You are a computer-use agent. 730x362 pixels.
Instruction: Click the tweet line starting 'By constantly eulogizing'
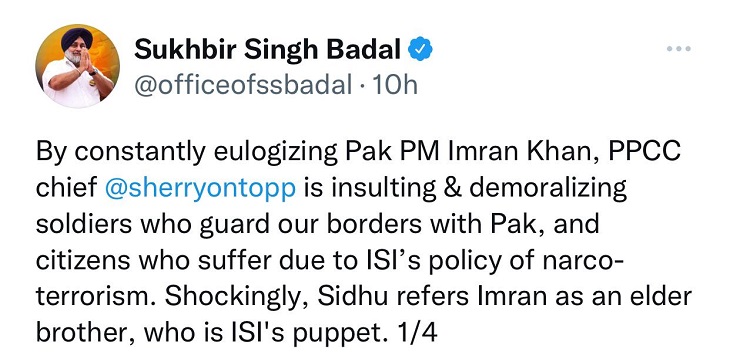click(358, 152)
